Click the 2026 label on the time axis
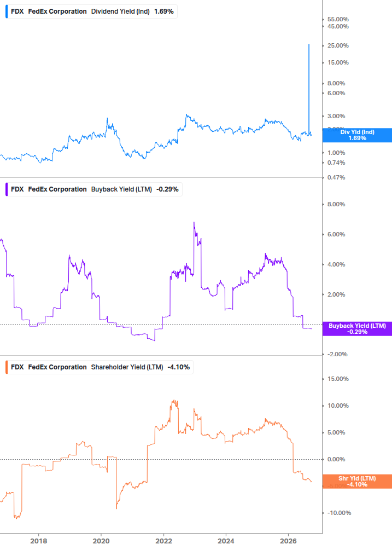Viewport: 392px width, 550px height. 288,541
